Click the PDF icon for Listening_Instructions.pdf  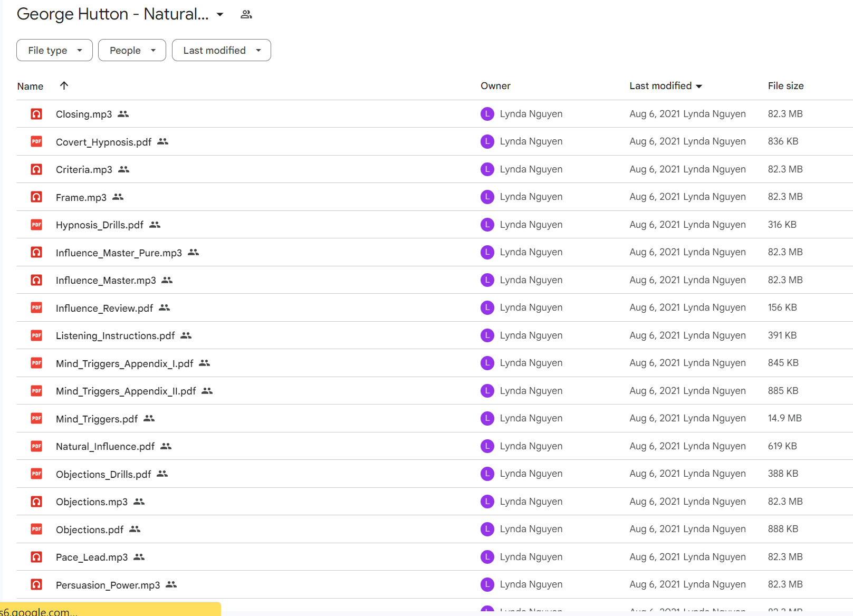coord(36,335)
